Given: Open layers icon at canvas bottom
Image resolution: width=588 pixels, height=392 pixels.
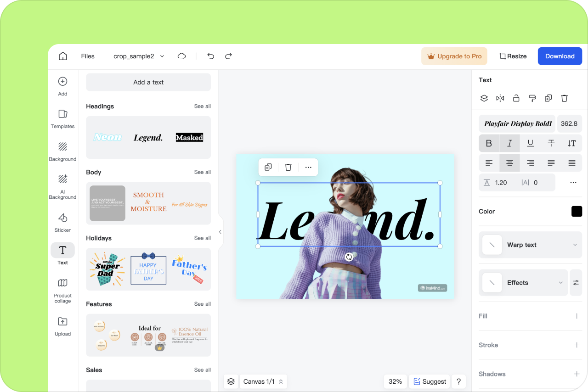Looking at the screenshot, I should pos(231,381).
